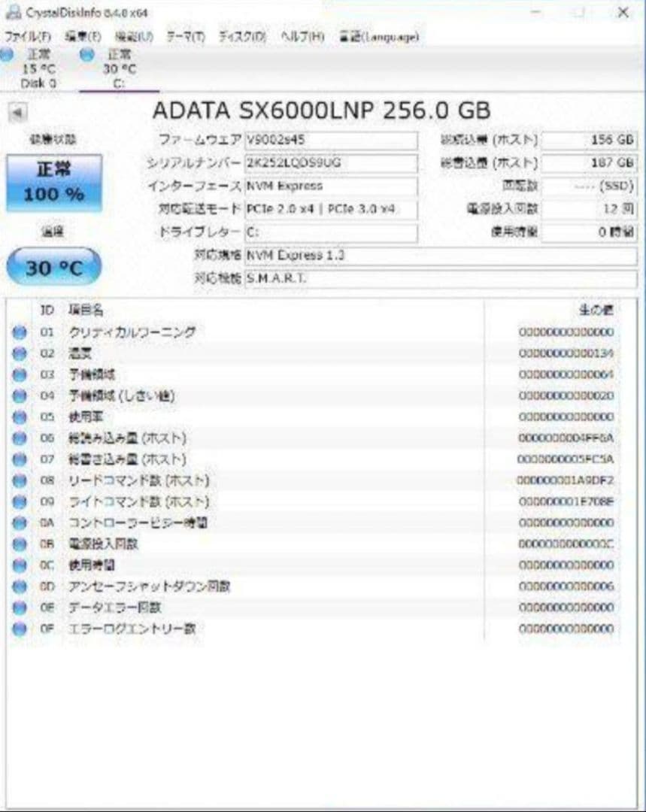Viewport: 646px width, 812px height.
Task: Click the status icon next to 予備領域
Action: pos(19,373)
